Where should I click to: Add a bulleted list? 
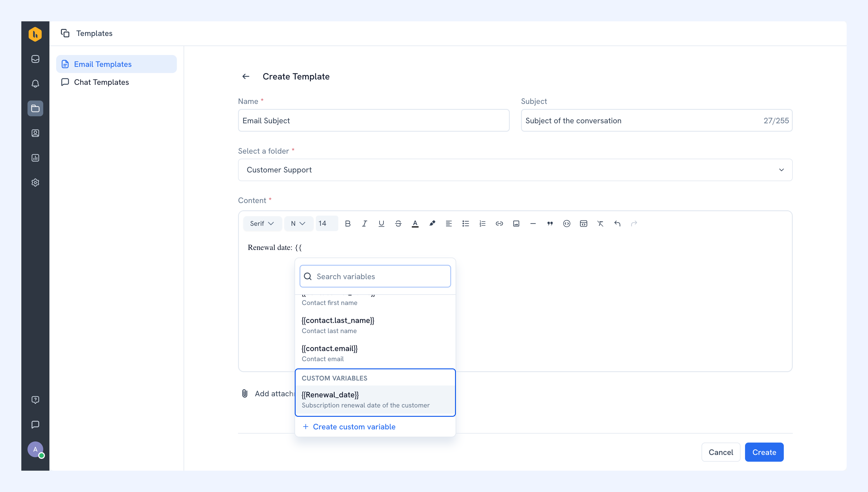(x=465, y=223)
